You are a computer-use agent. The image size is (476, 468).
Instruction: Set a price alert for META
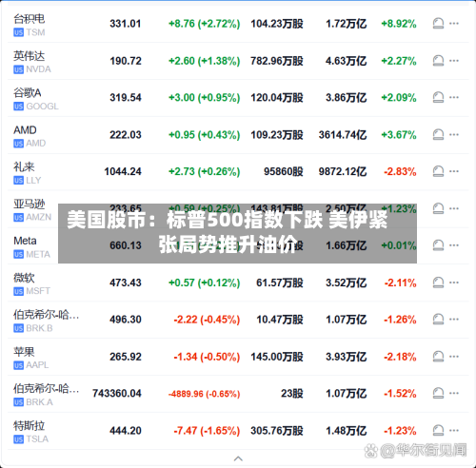[x=438, y=245]
